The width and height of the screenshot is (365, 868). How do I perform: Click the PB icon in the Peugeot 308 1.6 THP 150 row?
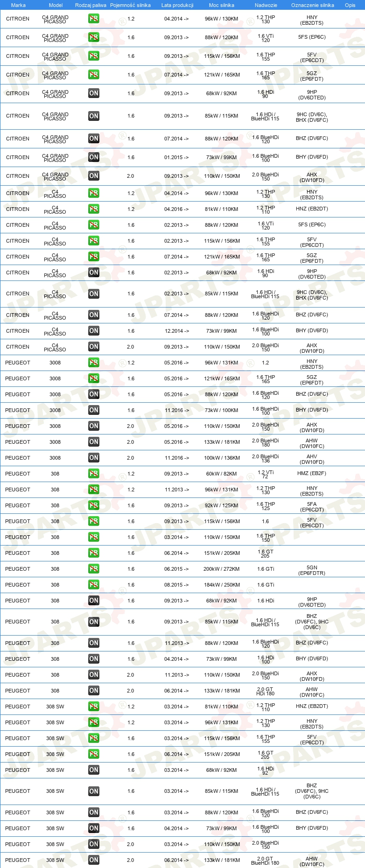tap(94, 537)
